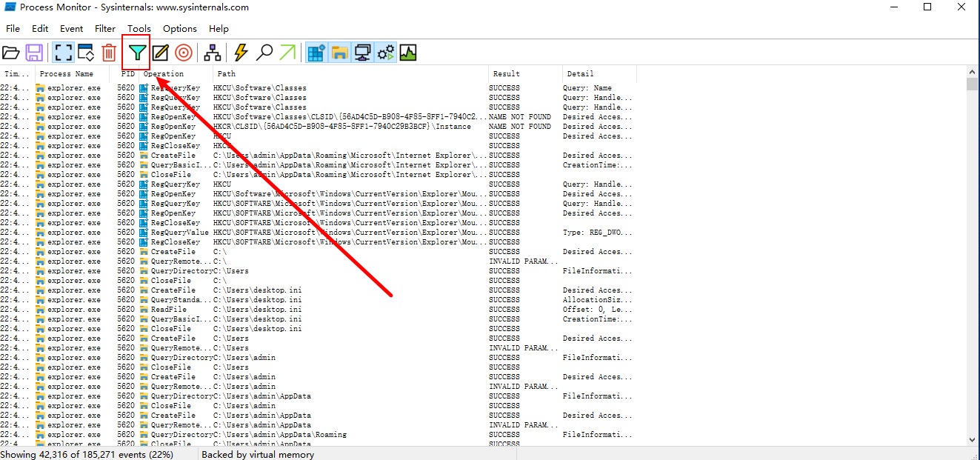This screenshot has height=460, width=980.
Task: Click the Detail column header
Action: (x=599, y=74)
